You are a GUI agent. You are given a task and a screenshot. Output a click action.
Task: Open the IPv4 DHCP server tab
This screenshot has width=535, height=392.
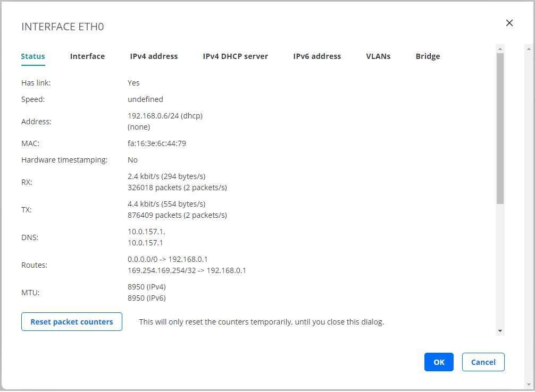click(x=235, y=56)
